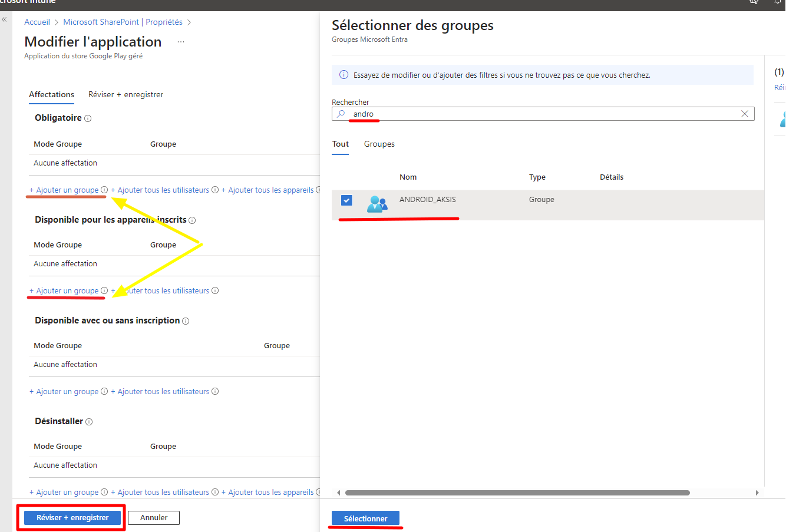Add all devices under Désinstaller
The width and height of the screenshot is (786, 532).
(267, 492)
